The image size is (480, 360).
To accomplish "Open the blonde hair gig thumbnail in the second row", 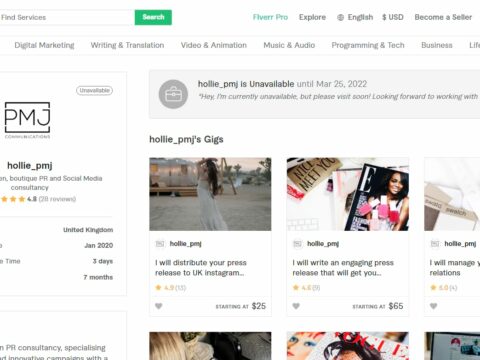I will [210, 346].
